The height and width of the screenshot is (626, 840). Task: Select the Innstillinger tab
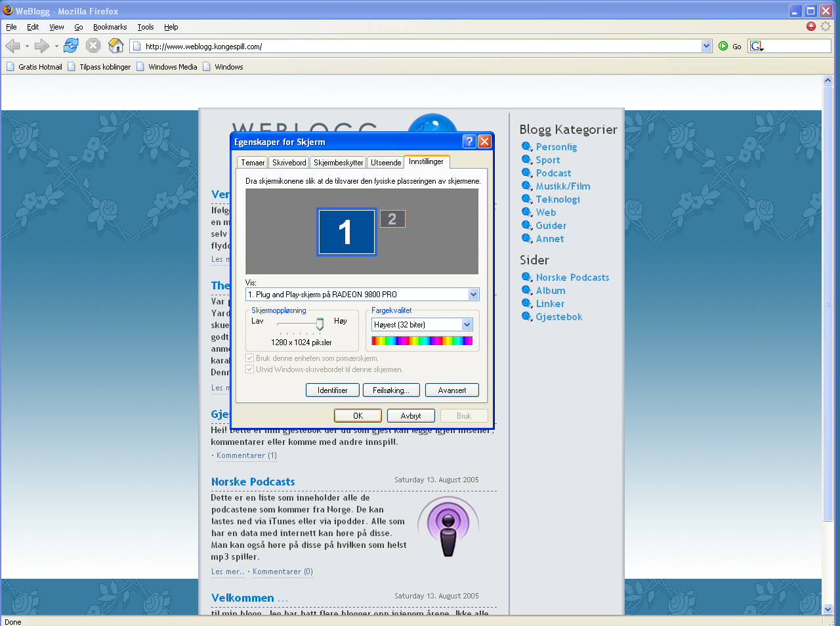427,161
